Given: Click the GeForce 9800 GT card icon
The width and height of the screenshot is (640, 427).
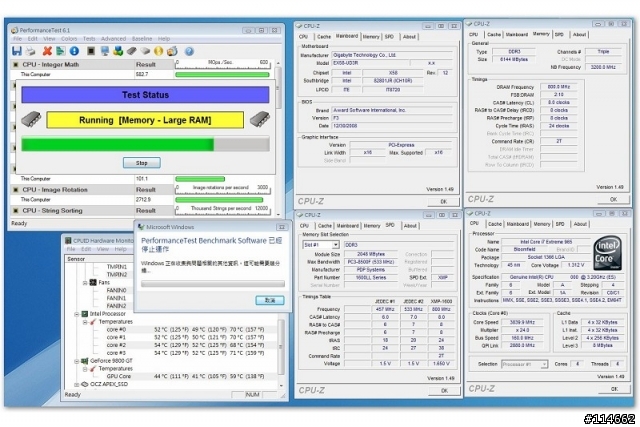Looking at the screenshot, I should pyautogui.click(x=84, y=361).
